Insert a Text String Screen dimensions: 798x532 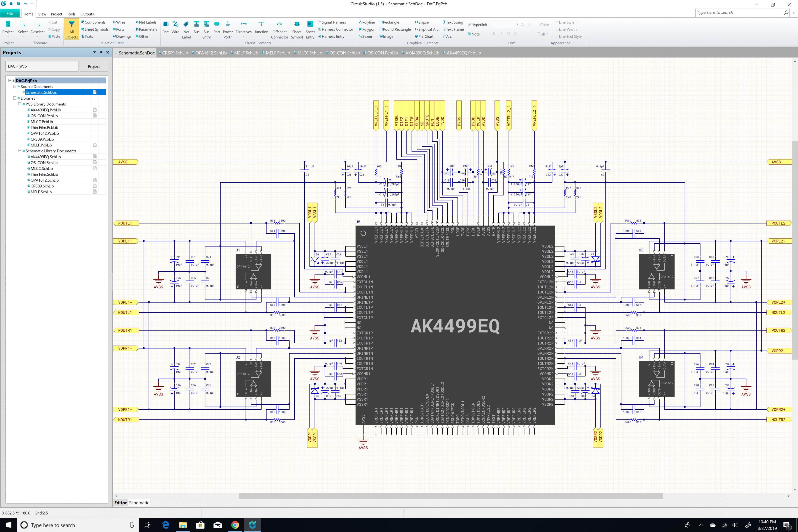click(453, 22)
